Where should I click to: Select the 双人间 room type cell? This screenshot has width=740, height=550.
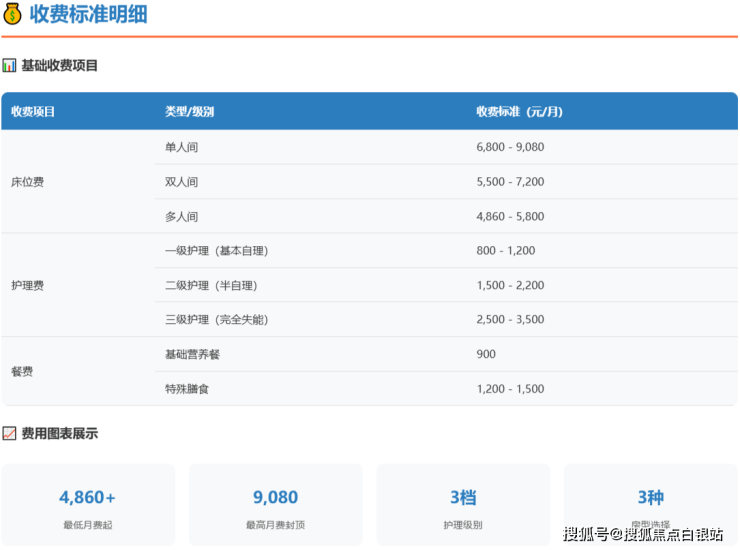(x=181, y=182)
